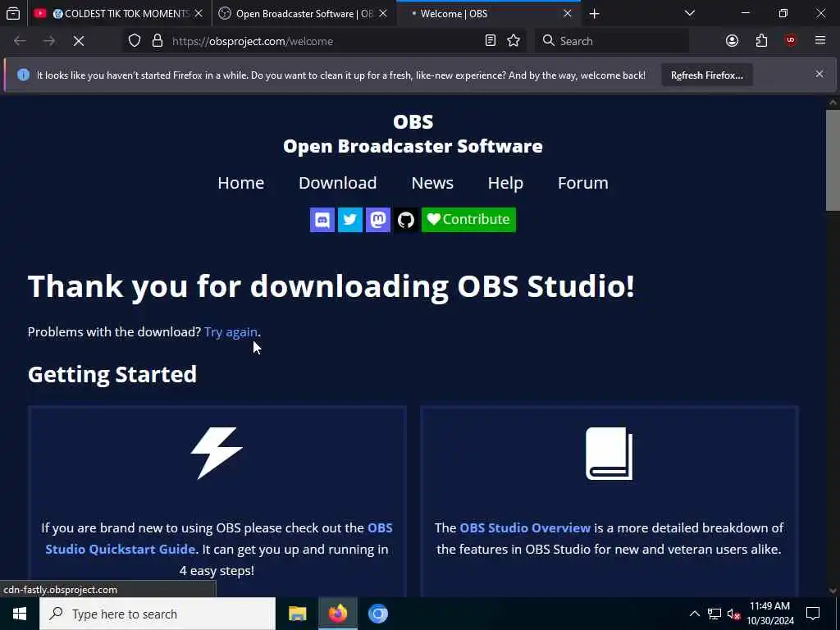Image resolution: width=840 pixels, height=630 pixels.
Task: Click the muted volume tray icon
Action: 734,614
